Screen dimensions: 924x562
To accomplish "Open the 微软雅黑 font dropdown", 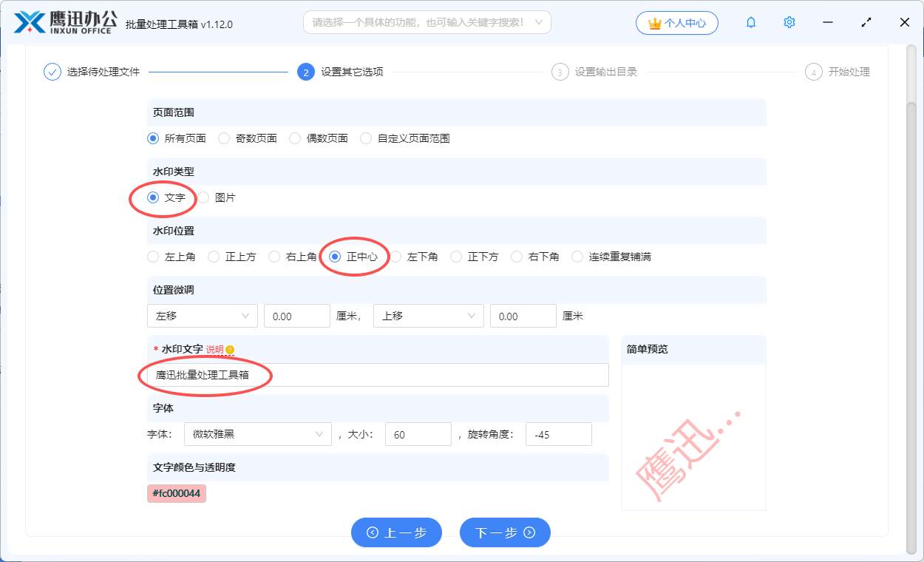I will click(258, 434).
